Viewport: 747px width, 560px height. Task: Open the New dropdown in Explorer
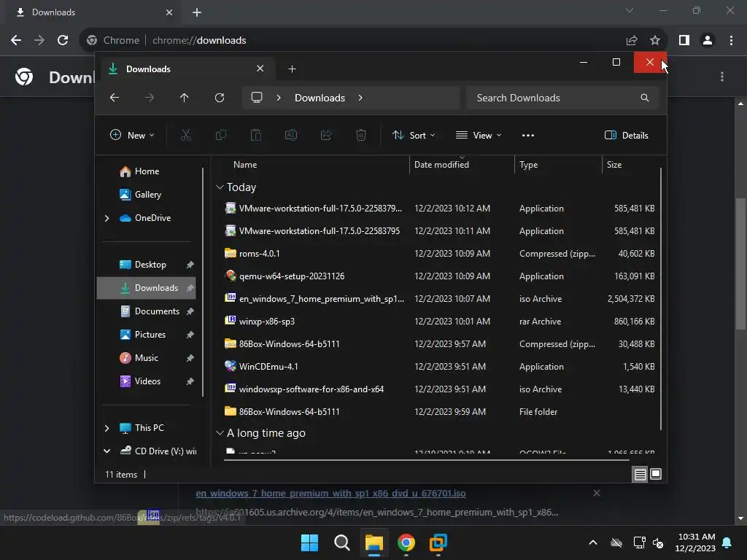(x=132, y=135)
